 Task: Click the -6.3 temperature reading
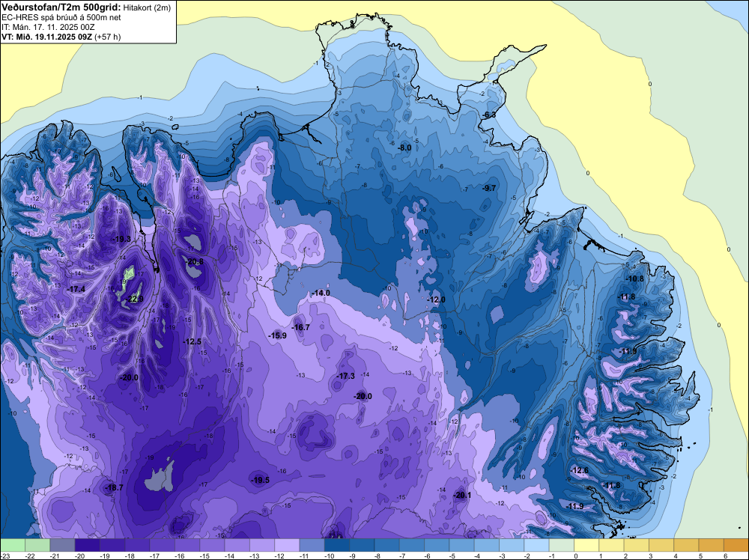489,115
